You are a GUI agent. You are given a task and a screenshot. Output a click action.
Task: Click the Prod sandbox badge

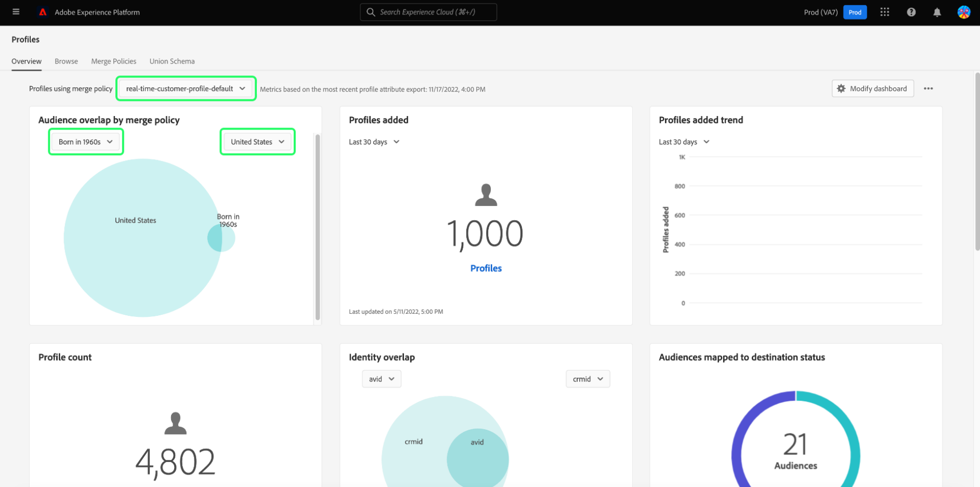tap(855, 12)
